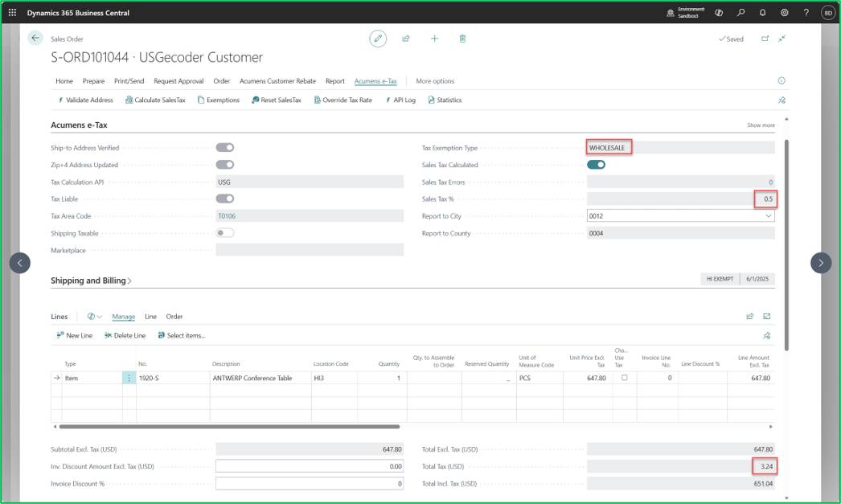Click the Invoice Discount % field
841x504 pixels.
(x=310, y=484)
